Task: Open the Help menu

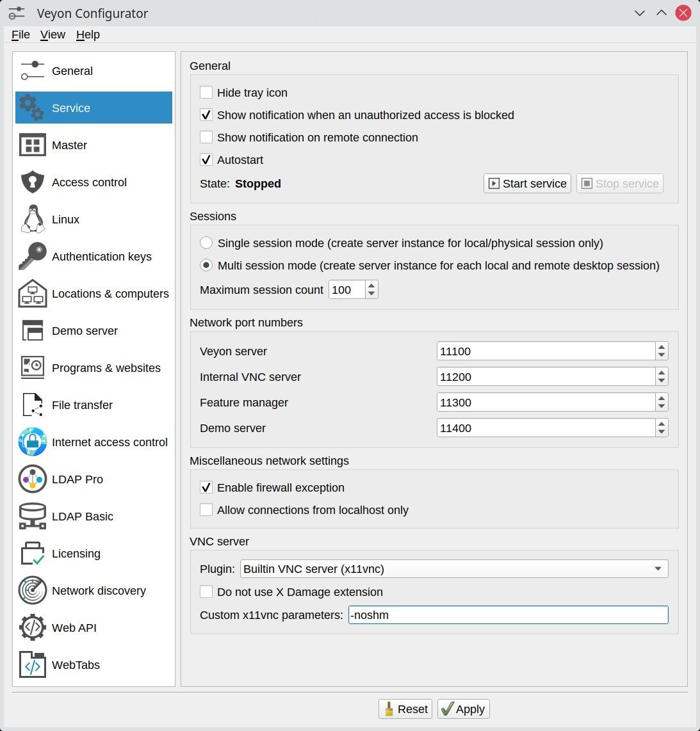Action: point(88,35)
